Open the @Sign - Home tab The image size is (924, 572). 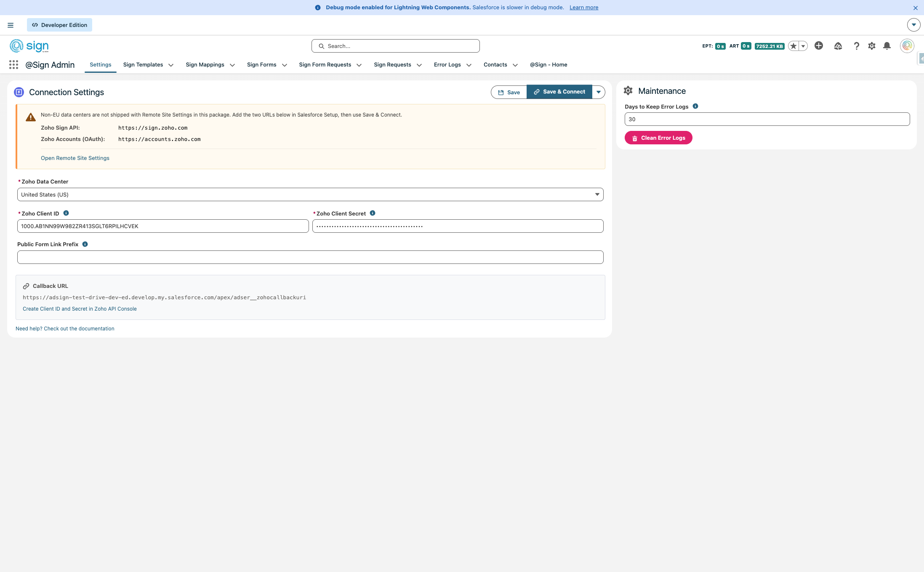tap(548, 65)
